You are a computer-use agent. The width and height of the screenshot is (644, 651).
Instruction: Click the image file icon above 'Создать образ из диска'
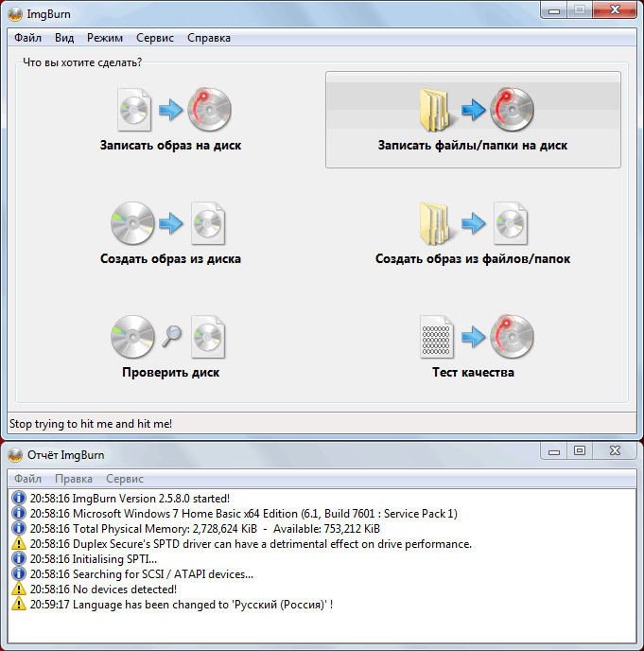tap(208, 223)
